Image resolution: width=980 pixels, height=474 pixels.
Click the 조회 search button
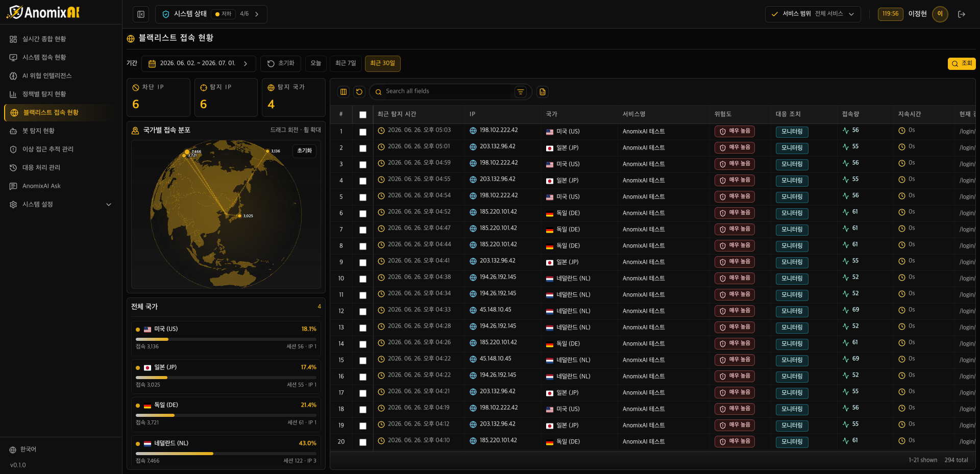[962, 64]
